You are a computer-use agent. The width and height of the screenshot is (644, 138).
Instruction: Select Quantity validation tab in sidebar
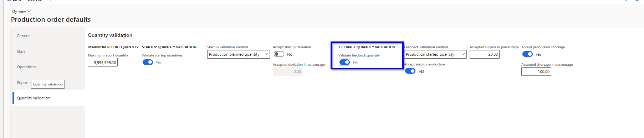pos(34,98)
